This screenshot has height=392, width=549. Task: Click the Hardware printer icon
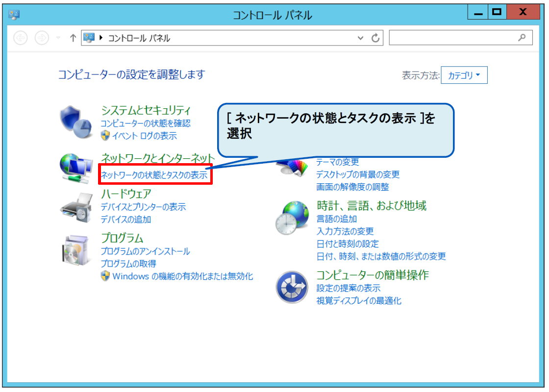click(76, 206)
